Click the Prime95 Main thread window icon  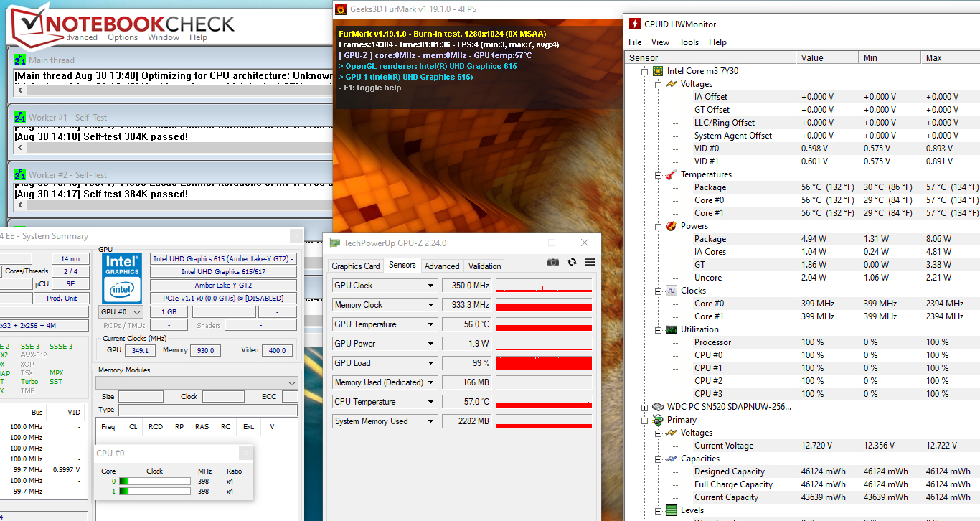click(x=20, y=60)
